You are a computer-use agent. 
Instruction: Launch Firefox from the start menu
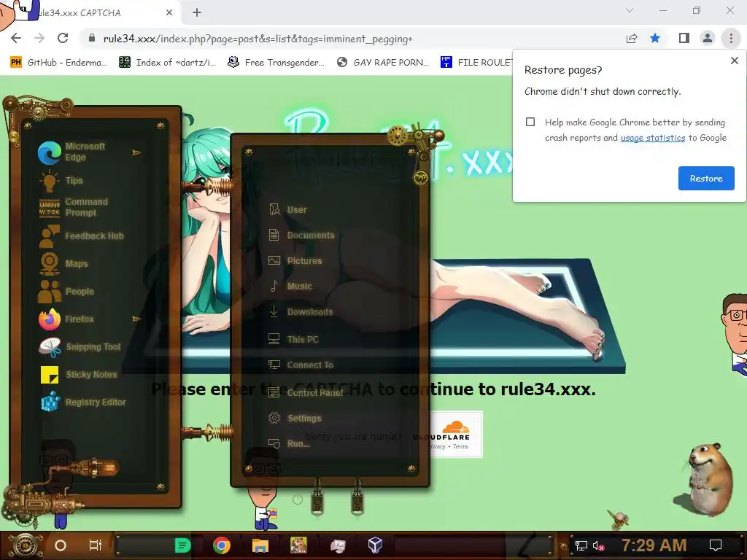[66, 319]
